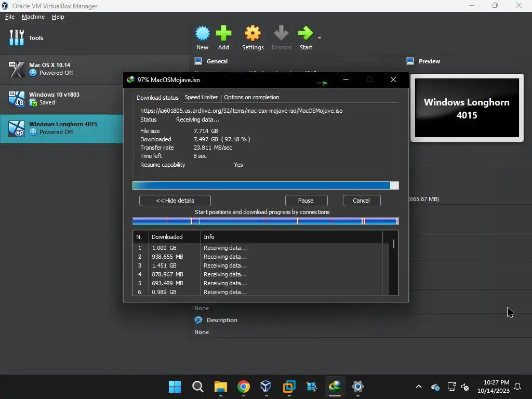
Task: Click the network display tray icon
Action: click(451, 387)
